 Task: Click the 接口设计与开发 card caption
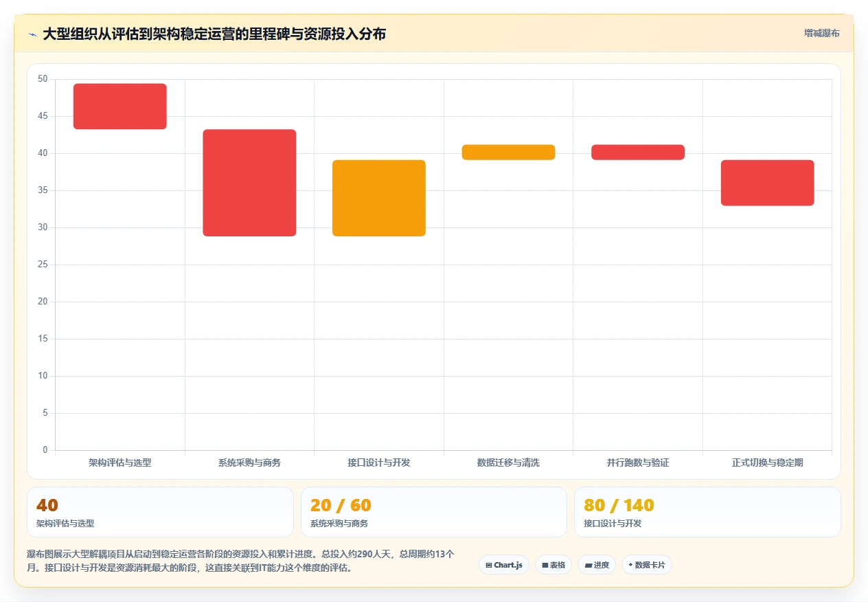(613, 523)
